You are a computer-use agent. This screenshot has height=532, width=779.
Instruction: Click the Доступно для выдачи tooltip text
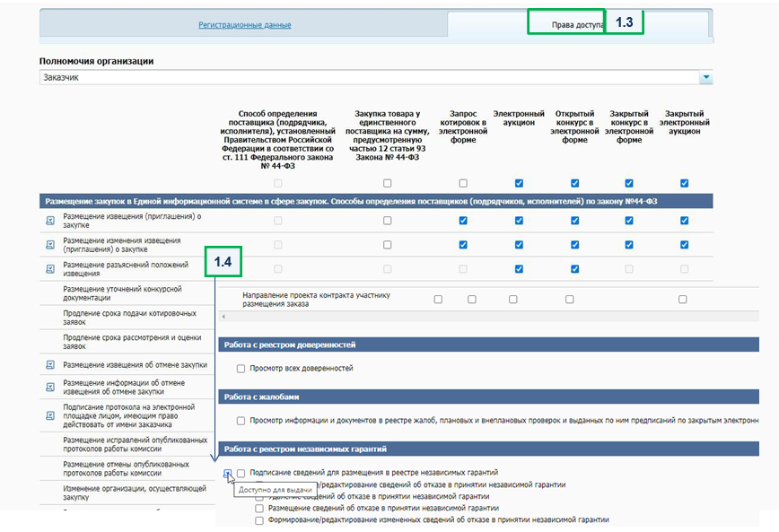coord(276,490)
